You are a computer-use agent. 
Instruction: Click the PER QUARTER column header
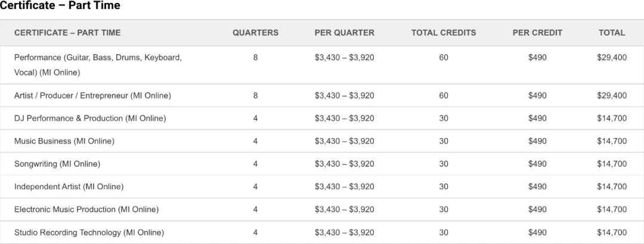[x=344, y=33]
